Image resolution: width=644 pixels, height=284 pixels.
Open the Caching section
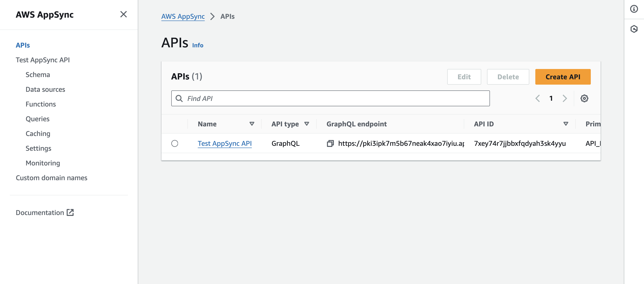(x=38, y=134)
